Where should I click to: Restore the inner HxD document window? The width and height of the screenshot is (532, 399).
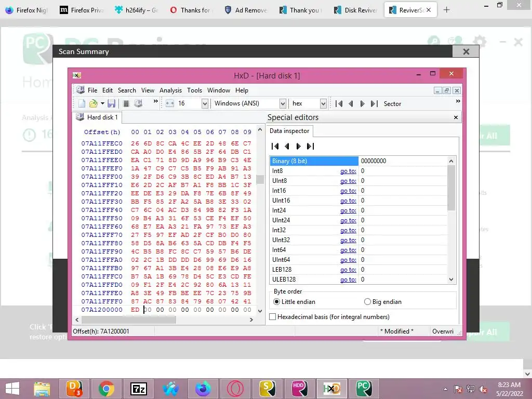pos(447,90)
